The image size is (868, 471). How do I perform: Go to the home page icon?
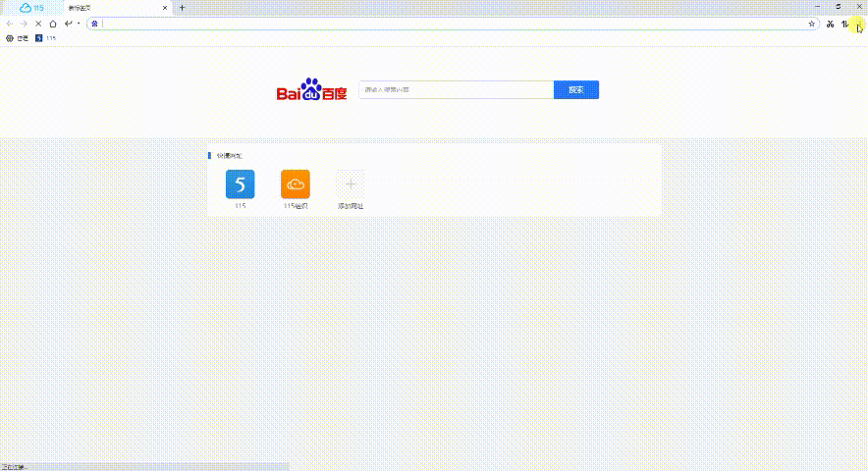tap(53, 24)
